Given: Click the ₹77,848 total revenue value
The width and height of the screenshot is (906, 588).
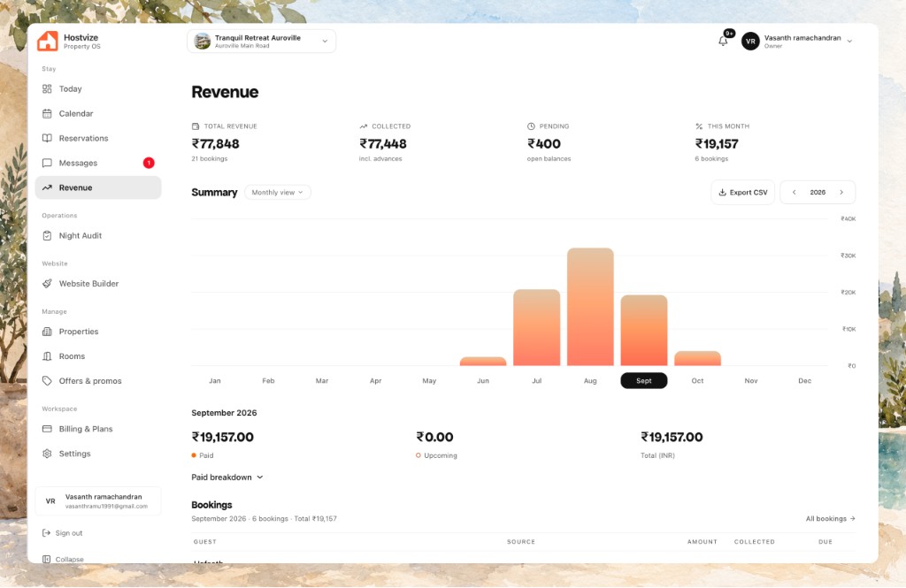Looking at the screenshot, I should point(215,143).
